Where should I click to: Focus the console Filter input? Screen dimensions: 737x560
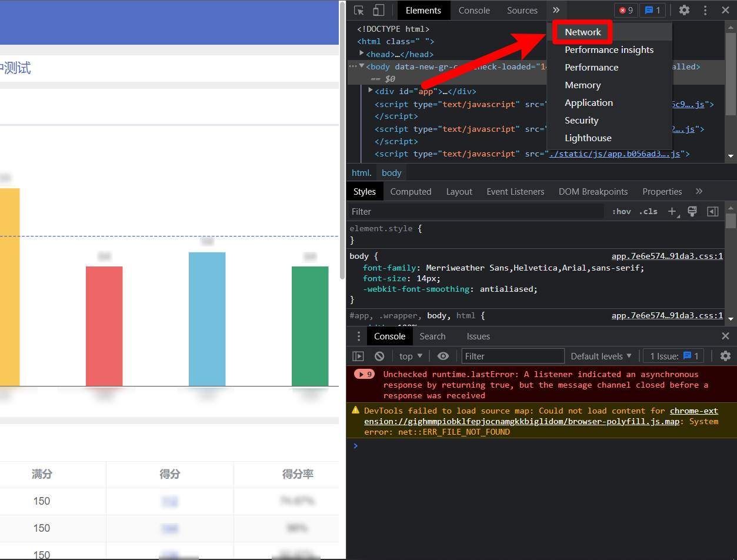click(513, 356)
